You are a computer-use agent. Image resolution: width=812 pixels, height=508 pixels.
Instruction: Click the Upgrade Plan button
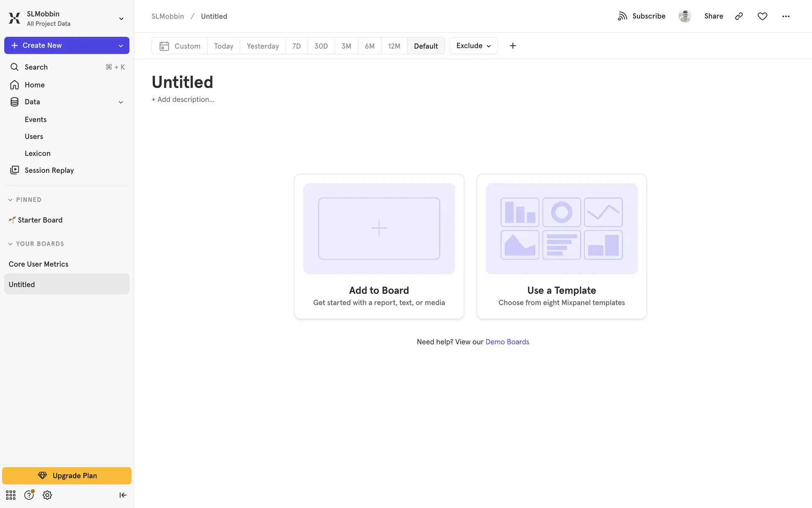click(x=67, y=475)
